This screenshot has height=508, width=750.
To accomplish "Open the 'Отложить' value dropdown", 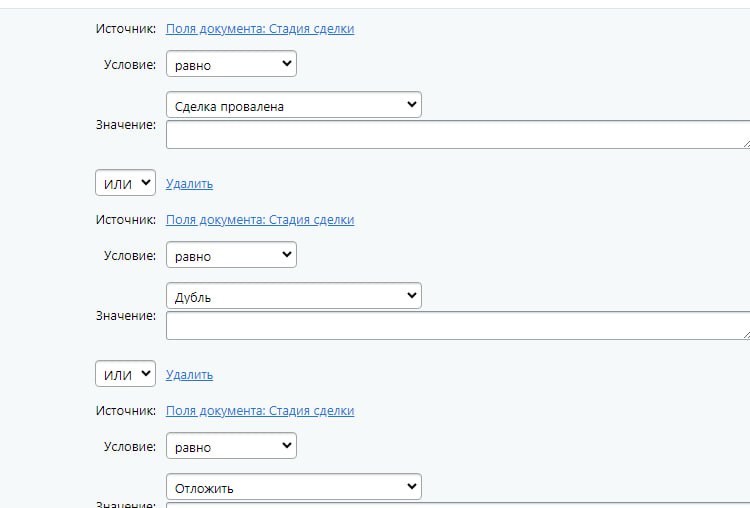I will [293, 487].
